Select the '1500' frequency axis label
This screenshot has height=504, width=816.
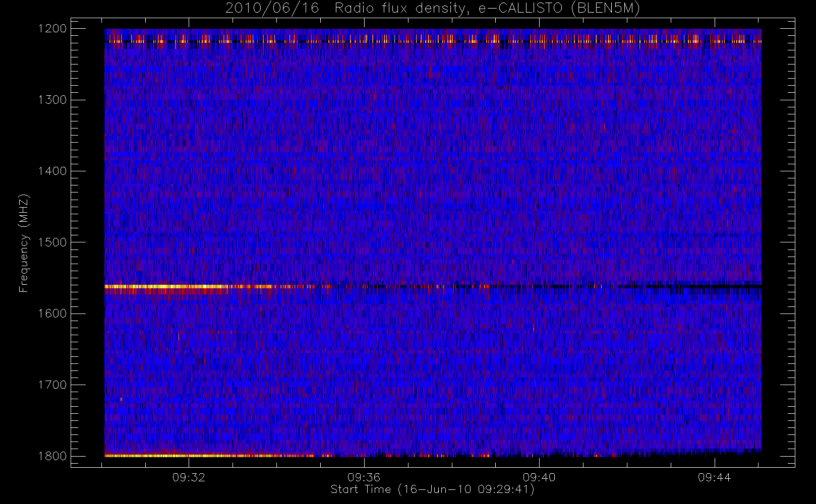coord(52,242)
